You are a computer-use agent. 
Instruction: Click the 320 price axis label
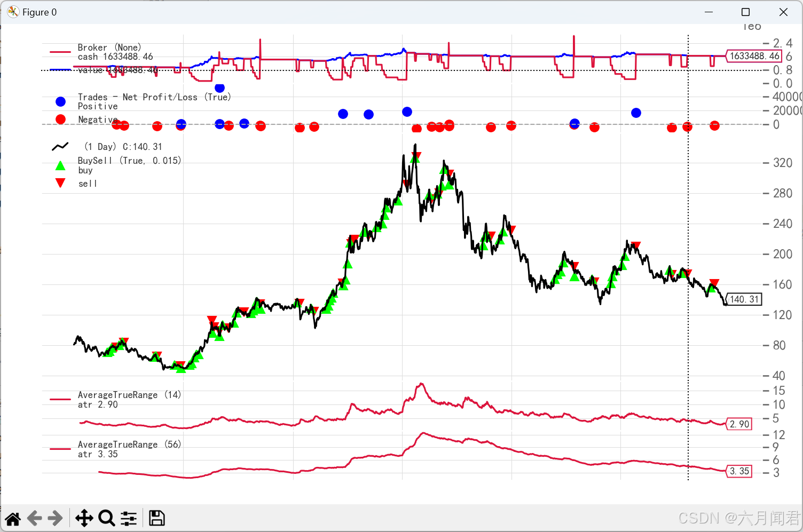783,163
